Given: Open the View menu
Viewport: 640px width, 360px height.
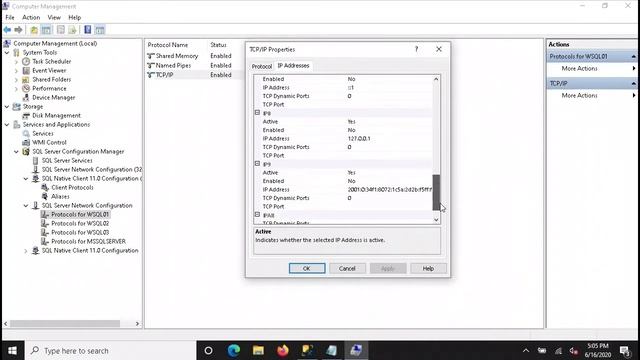Looking at the screenshot, I should coord(54,18).
